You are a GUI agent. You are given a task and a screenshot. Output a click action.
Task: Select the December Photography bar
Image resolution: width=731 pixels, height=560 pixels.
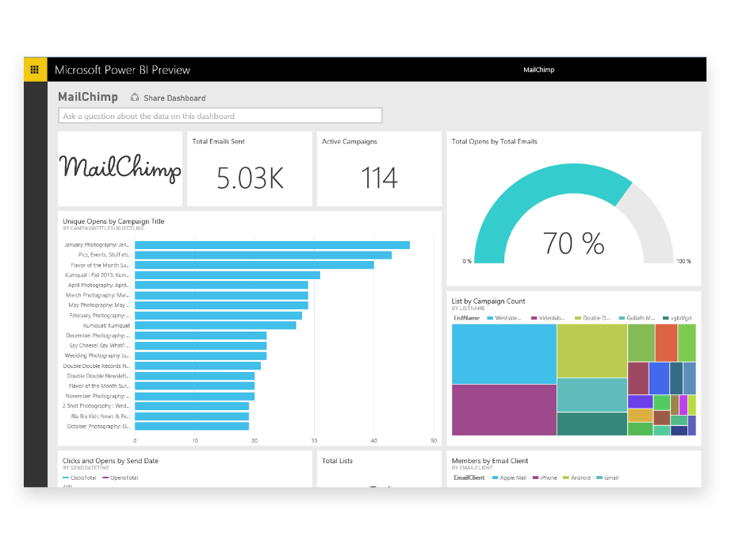tap(201, 336)
